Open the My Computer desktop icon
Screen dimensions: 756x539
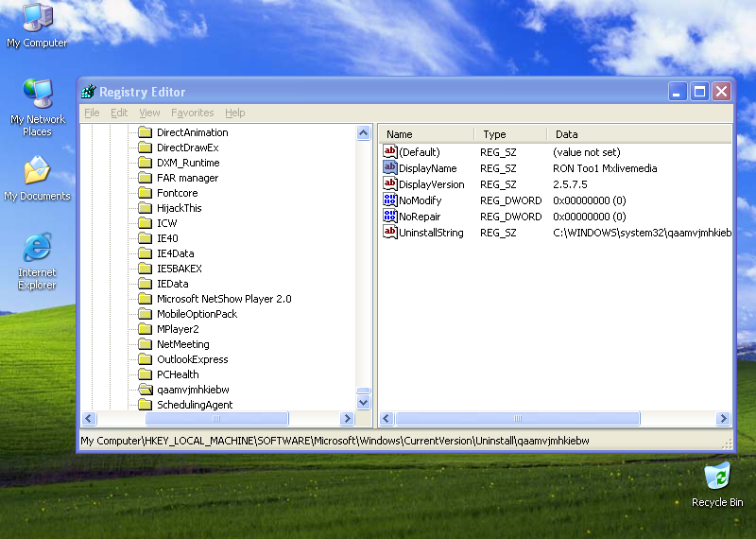37,26
